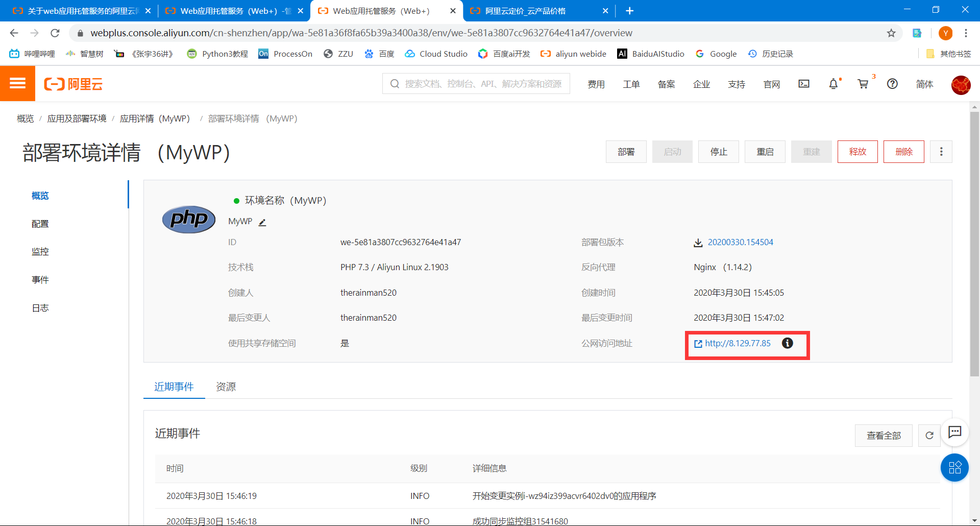
Task: Close the 阿里云定价 browser tab
Action: [x=605, y=11]
